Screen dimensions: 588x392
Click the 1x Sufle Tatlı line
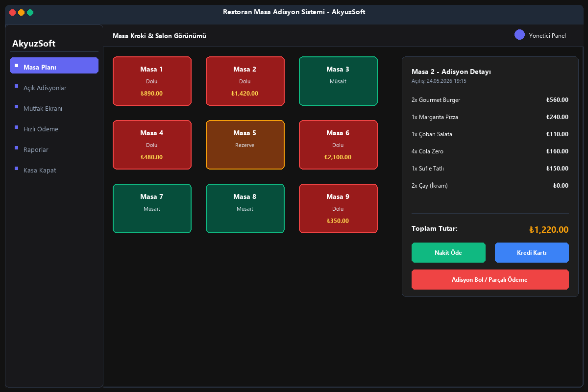coord(490,169)
